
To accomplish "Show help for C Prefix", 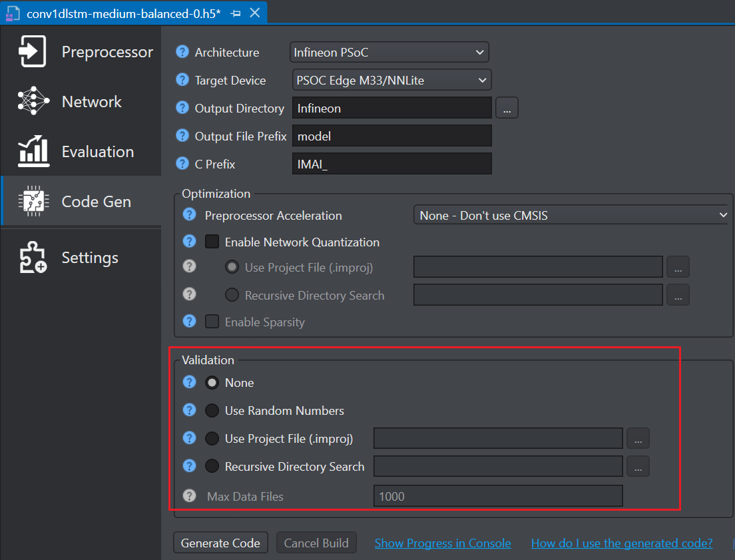I will (182, 163).
